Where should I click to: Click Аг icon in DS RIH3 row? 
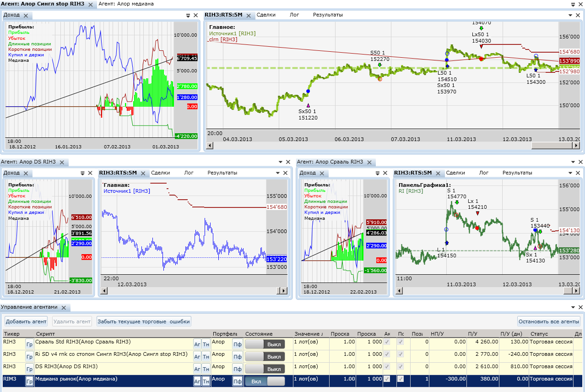click(x=197, y=369)
